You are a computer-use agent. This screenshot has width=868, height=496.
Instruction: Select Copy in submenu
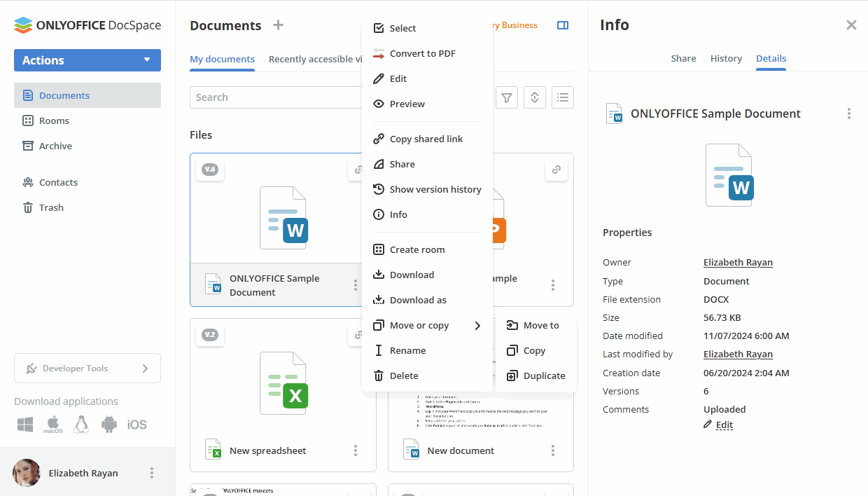tap(536, 350)
